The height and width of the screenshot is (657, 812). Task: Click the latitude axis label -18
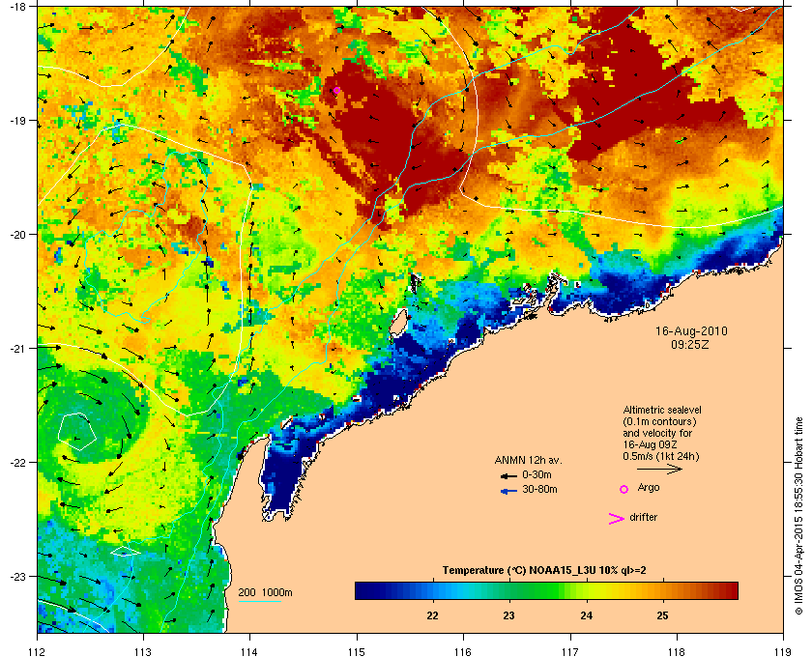tap(17, 7)
